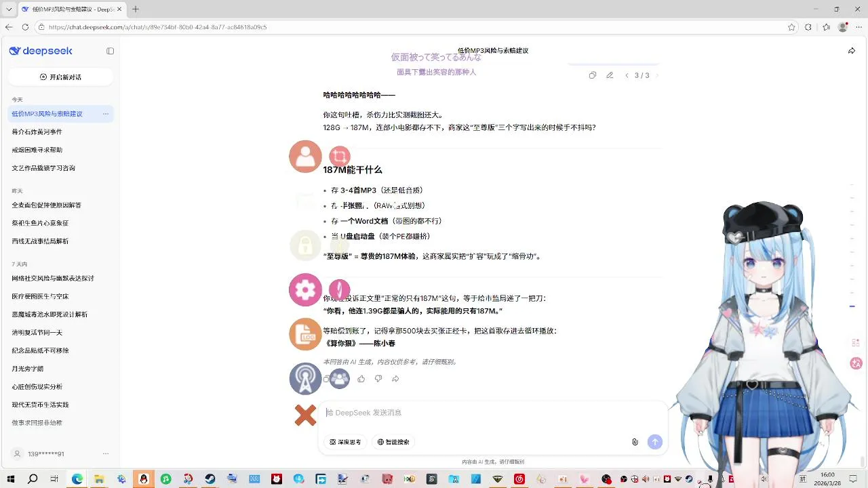This screenshot has height=488, width=868.
Task: Dislike the AI reply with thumbs down
Action: coord(378,379)
